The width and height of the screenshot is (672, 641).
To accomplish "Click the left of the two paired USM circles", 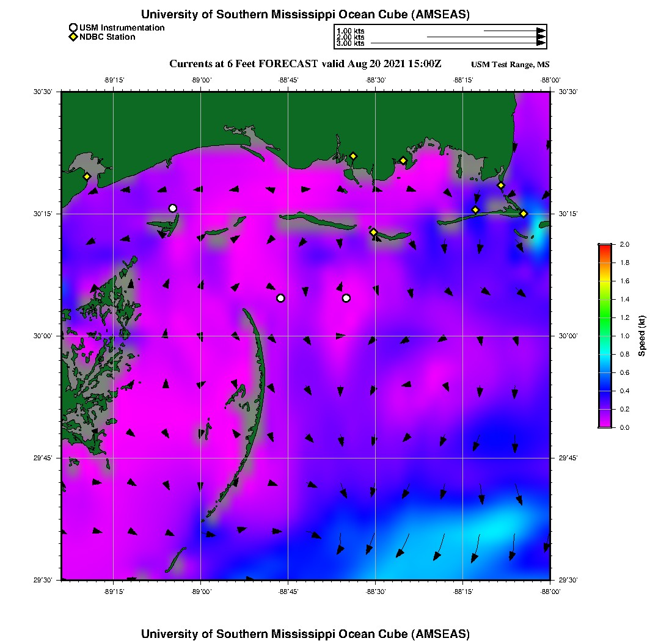I will pyautogui.click(x=280, y=298).
